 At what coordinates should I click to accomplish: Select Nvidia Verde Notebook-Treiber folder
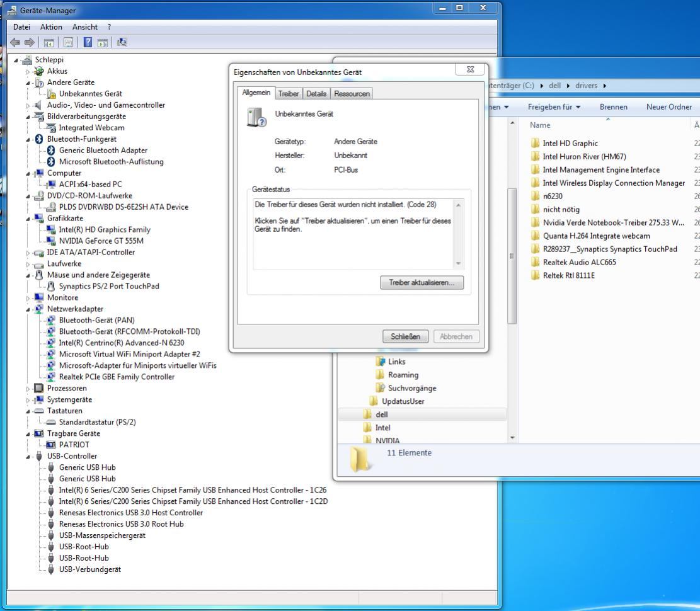tap(613, 223)
